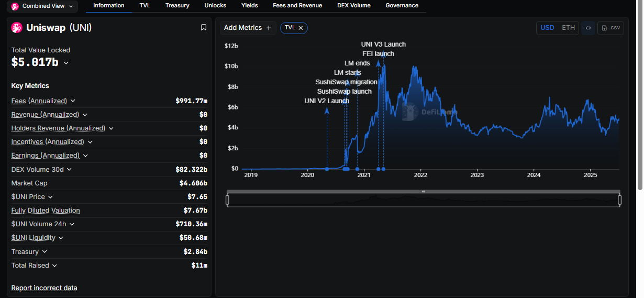Click the UNI V2 Launch event marker
Viewport: 644px width, 298px height.
tap(327, 169)
